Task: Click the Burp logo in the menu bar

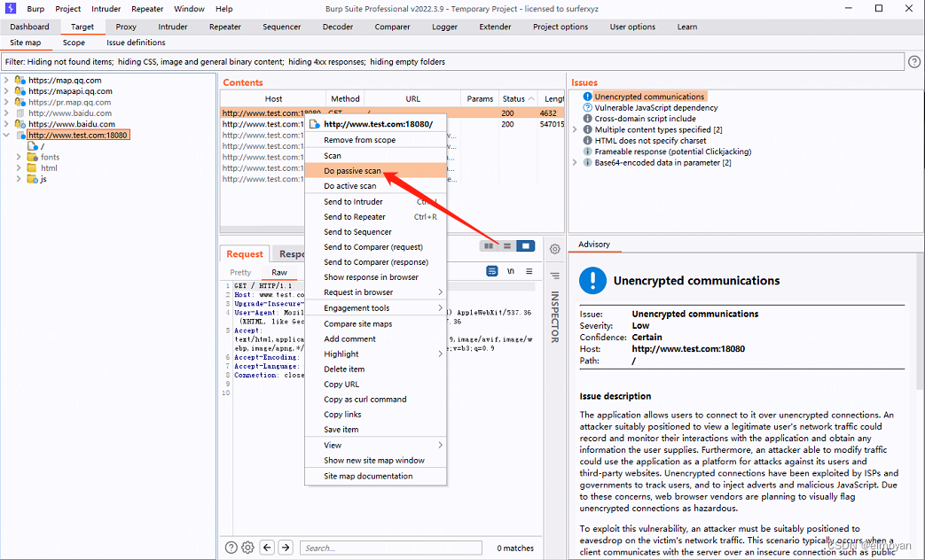Action: 10,9
